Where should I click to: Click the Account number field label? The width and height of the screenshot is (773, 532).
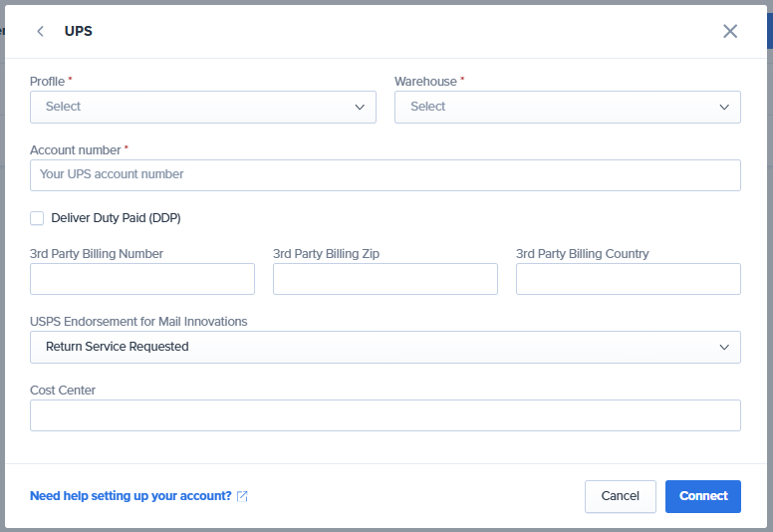pos(76,149)
